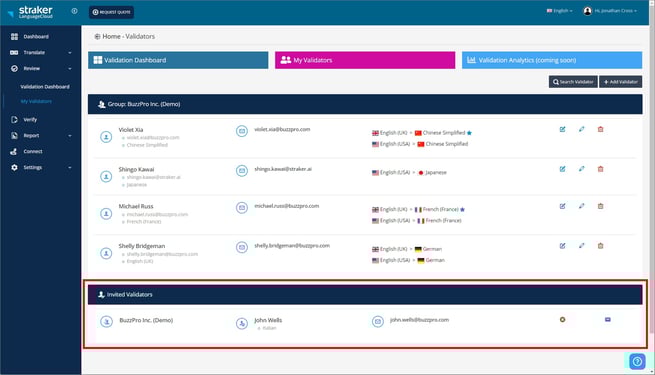This screenshot has width=655, height=375.
Task: Click the Straker LanguageCloud logo
Action: (x=30, y=12)
